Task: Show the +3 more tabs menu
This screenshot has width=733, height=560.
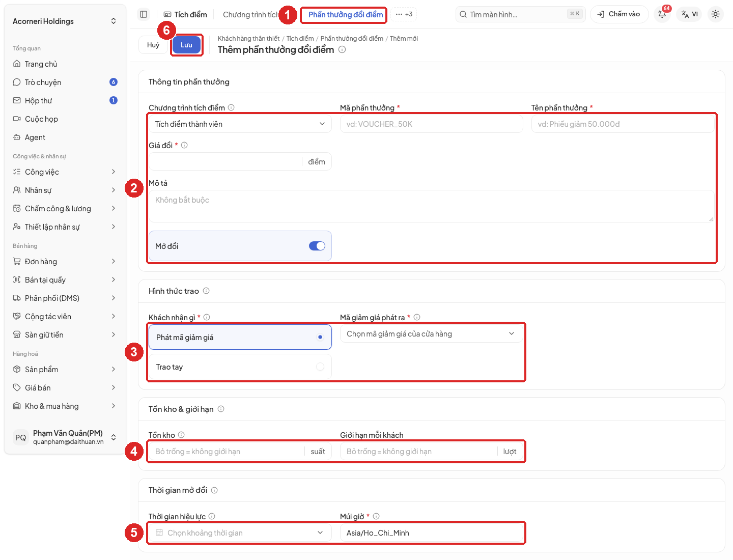Action: [404, 14]
